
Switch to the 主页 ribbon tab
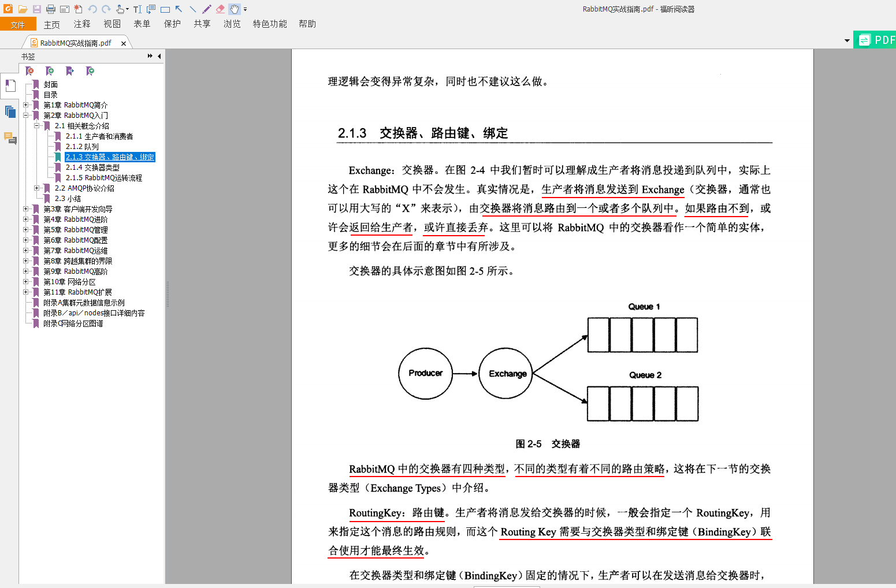click(x=52, y=24)
